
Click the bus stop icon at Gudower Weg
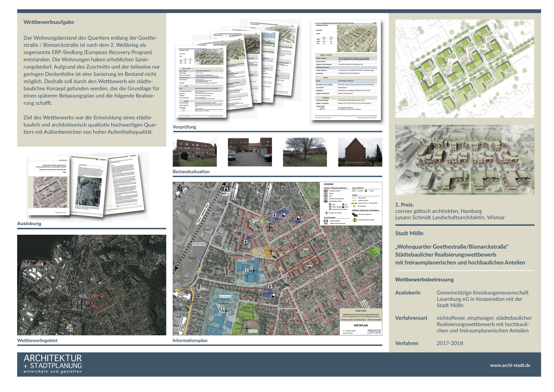tap(341, 266)
